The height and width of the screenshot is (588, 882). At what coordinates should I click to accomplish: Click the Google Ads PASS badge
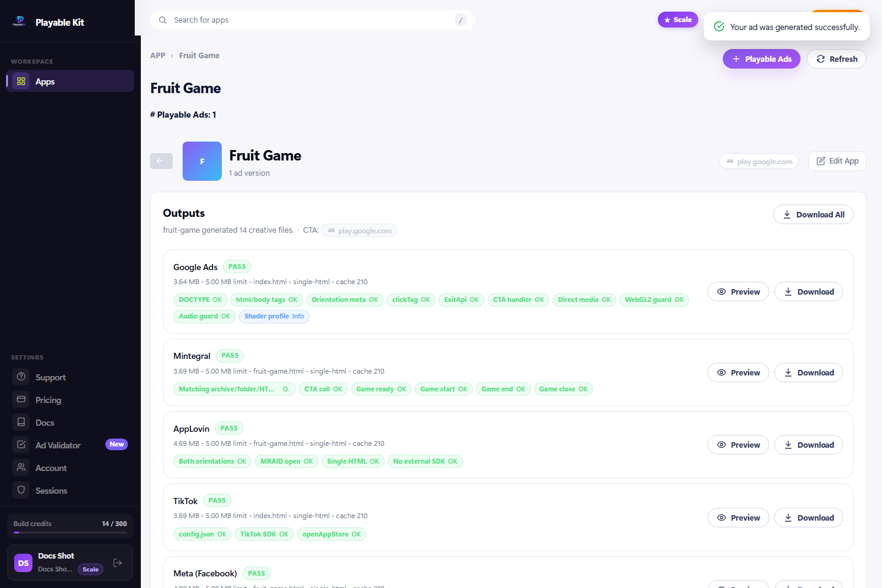point(237,266)
